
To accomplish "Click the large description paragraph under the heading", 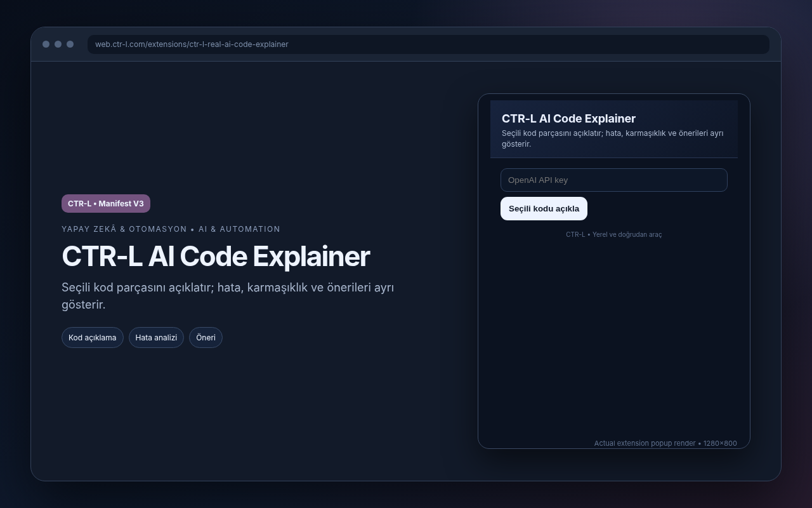I will (228, 296).
